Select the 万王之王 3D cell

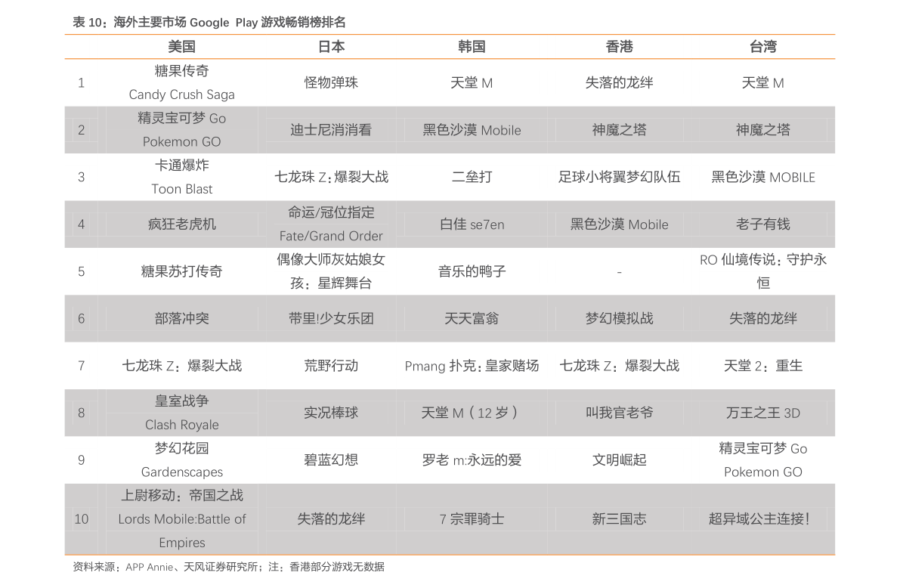coord(762,413)
